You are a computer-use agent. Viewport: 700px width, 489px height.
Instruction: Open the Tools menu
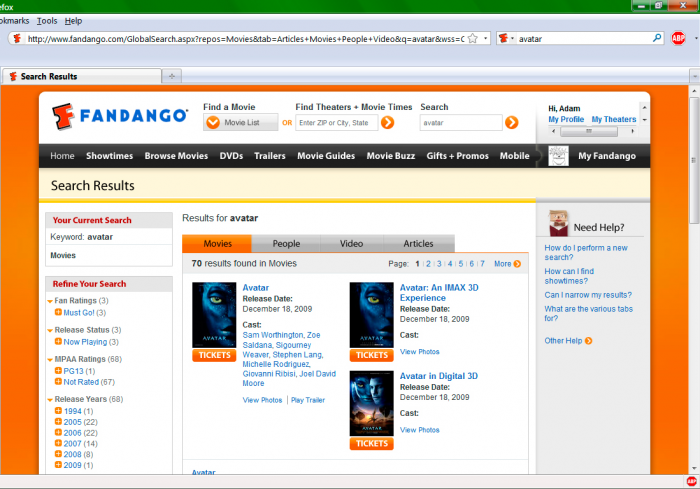[x=47, y=21]
